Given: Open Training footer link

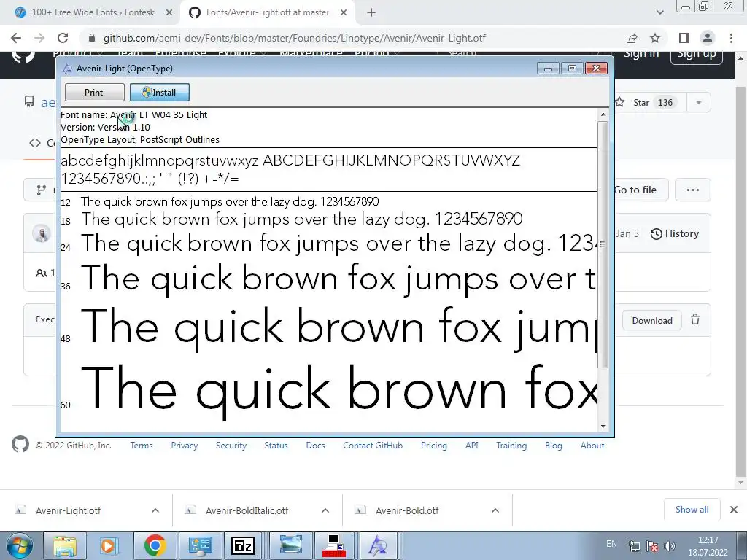Looking at the screenshot, I should [511, 446].
